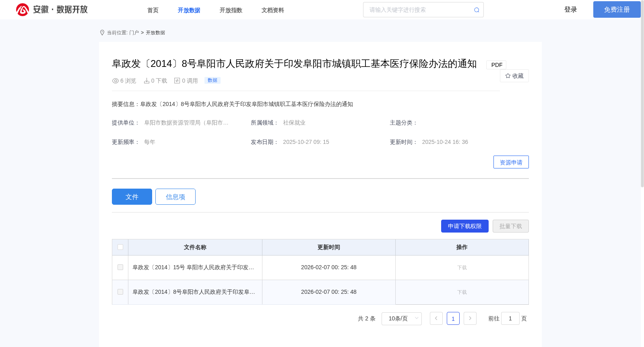Screen dimensions: 644x347
Task: Click the 8号 row update time cell
Action: [x=329, y=292]
